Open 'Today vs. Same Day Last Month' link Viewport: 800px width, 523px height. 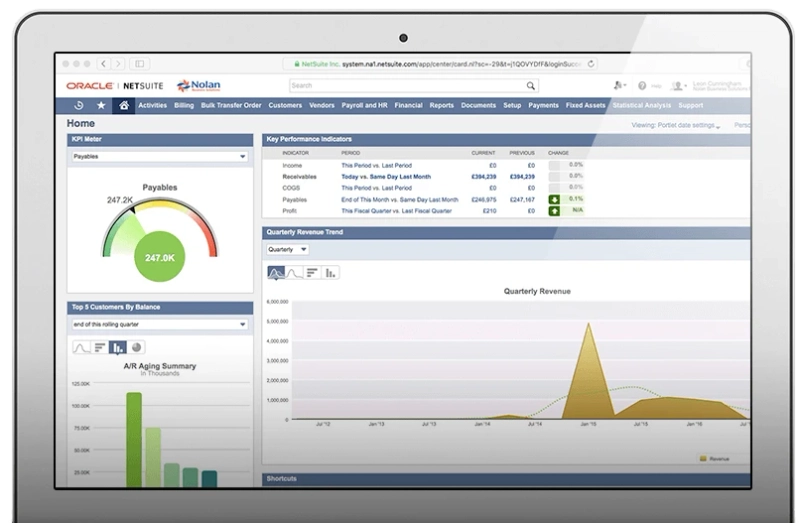tap(386, 177)
